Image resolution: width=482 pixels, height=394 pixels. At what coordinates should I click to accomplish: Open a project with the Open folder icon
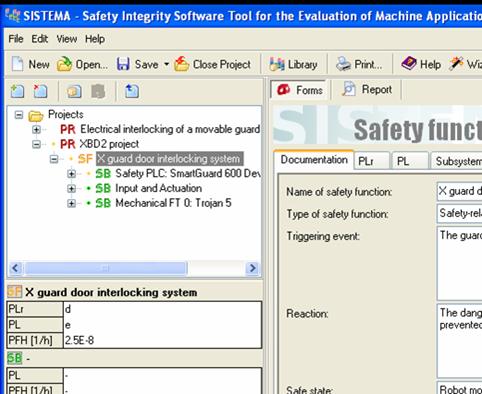click(x=64, y=64)
